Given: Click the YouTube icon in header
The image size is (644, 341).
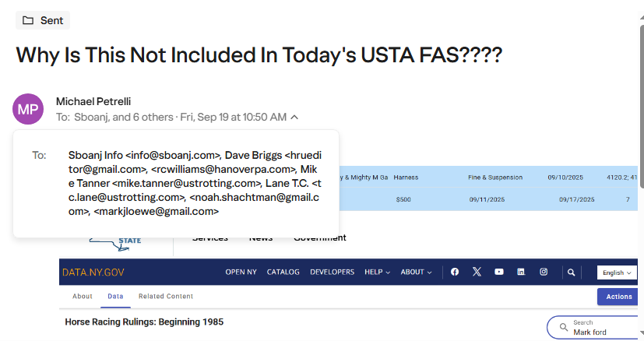Looking at the screenshot, I should tap(499, 272).
